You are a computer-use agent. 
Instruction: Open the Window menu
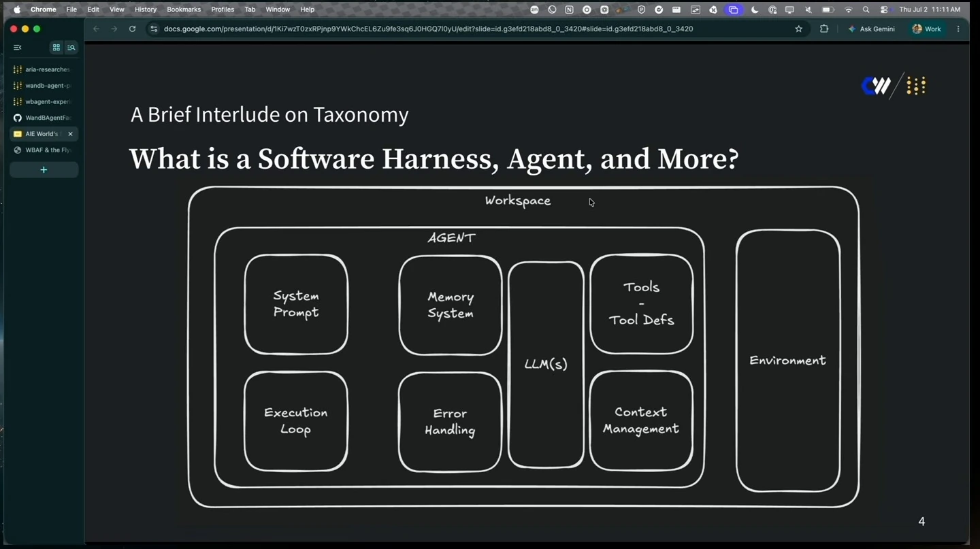(278, 10)
